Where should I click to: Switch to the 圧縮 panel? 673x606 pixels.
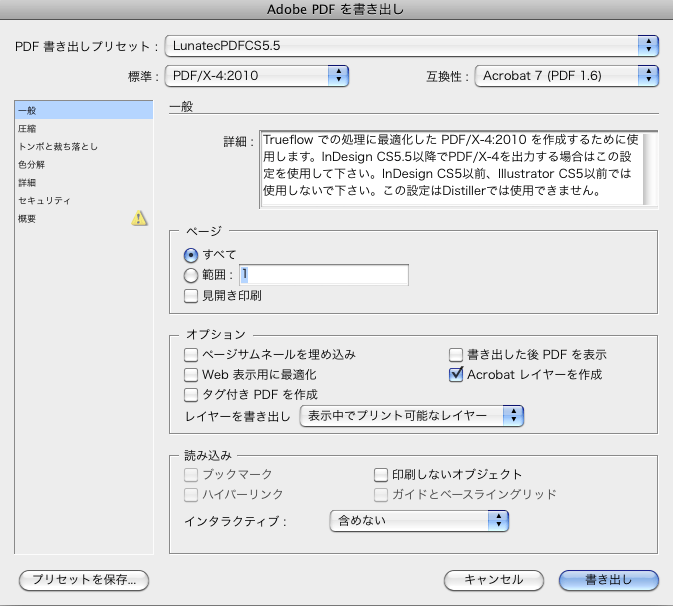coord(84,128)
